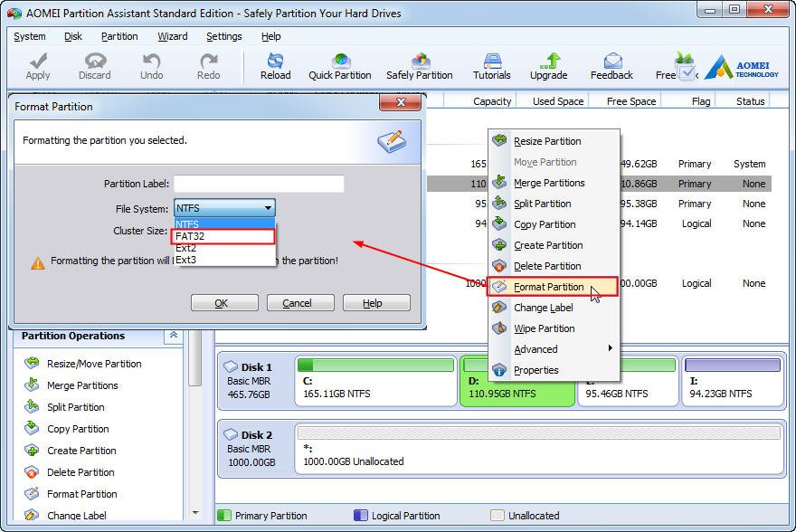Choose Format Partition in context menu
Screen dimensions: 796x532
click(553, 287)
